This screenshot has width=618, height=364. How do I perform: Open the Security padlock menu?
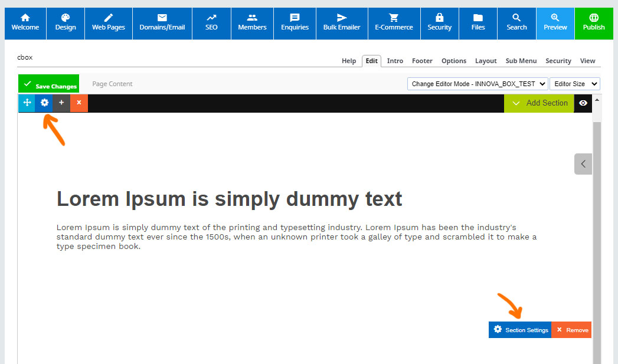pyautogui.click(x=439, y=23)
